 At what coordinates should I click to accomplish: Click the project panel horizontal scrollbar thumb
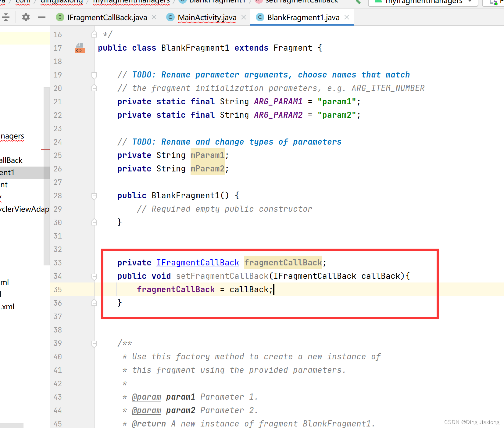[12, 425]
